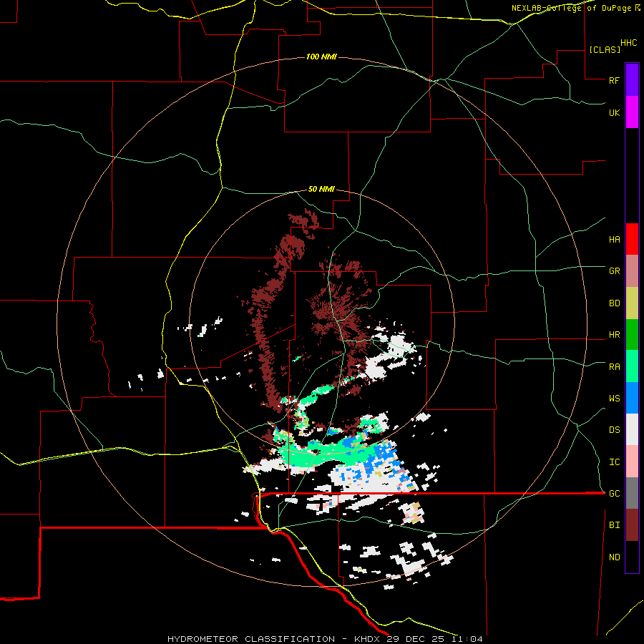Click the HA legend label
644x644 pixels.
614,240
